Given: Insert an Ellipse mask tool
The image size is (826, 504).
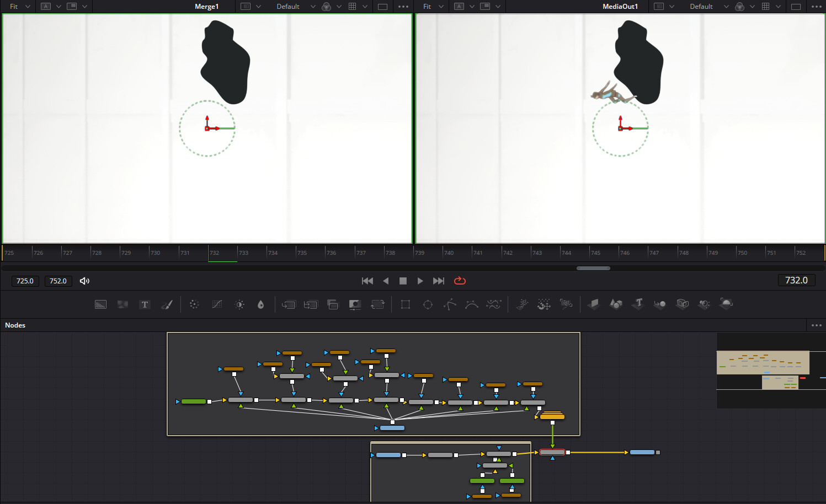Looking at the screenshot, I should point(428,304).
